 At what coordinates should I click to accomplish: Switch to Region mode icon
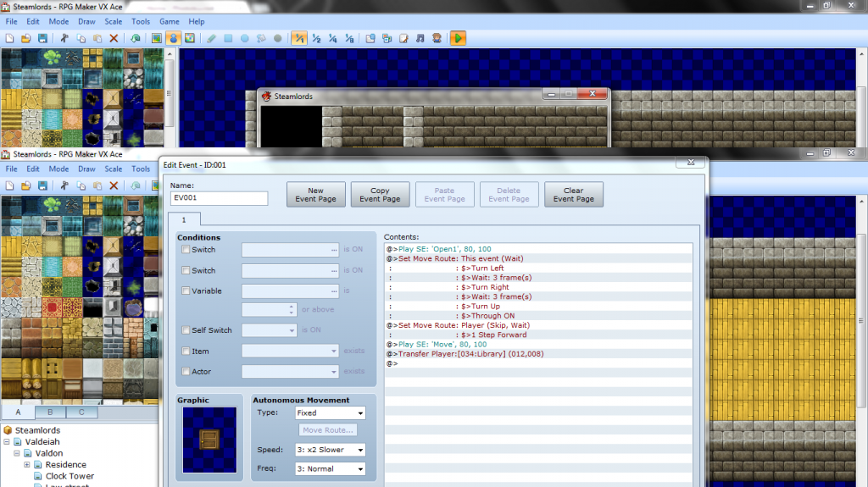pyautogui.click(x=190, y=38)
